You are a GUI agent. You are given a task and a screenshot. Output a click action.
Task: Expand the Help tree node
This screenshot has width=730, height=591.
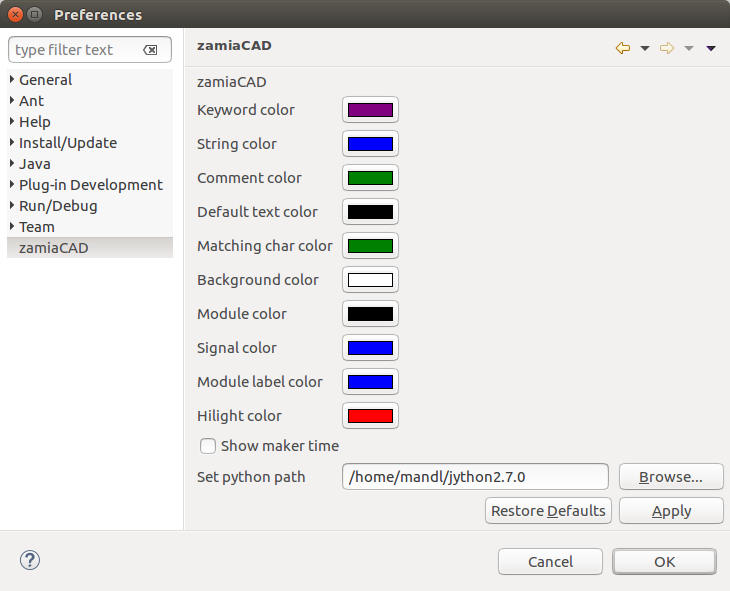12,122
